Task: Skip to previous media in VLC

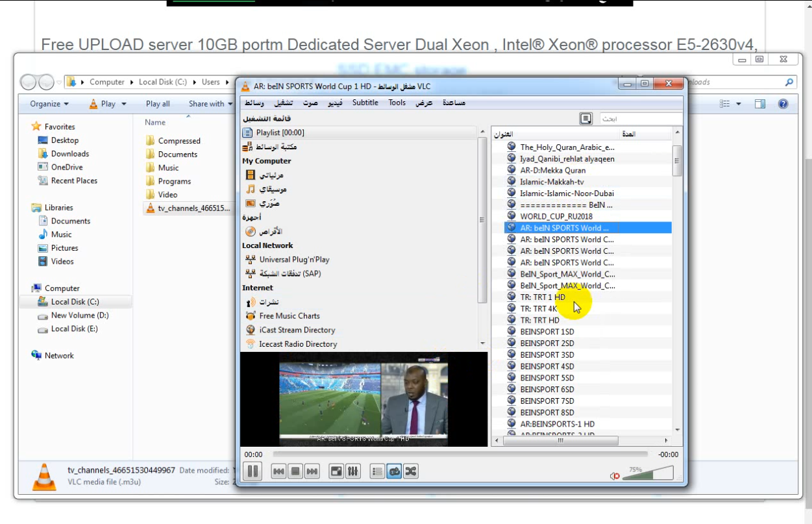Action: click(279, 471)
